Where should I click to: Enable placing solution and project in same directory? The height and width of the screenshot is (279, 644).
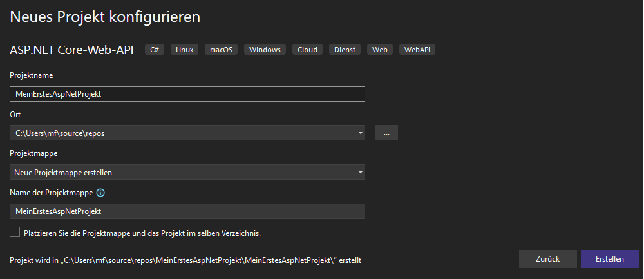pos(15,232)
